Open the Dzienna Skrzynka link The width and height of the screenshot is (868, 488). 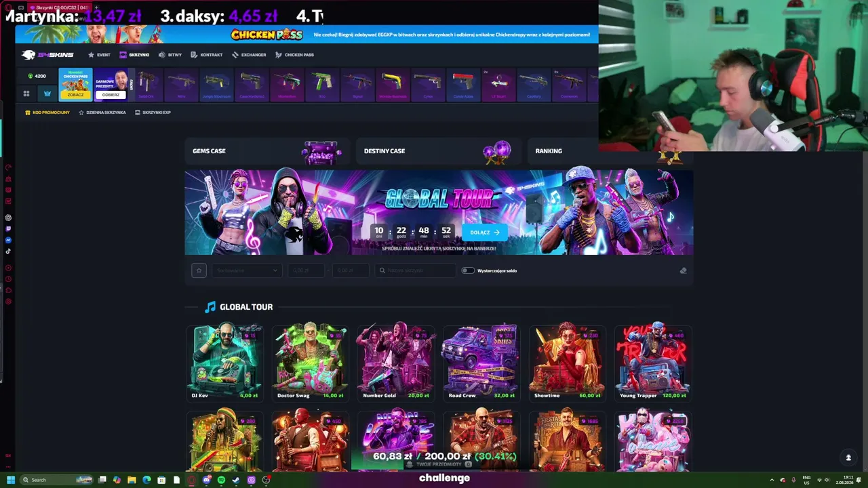[x=102, y=113]
